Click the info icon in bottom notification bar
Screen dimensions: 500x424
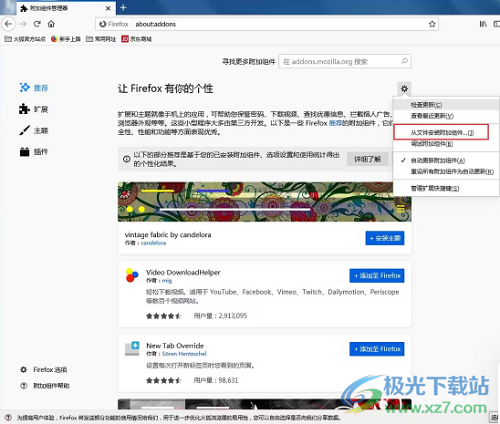8,417
